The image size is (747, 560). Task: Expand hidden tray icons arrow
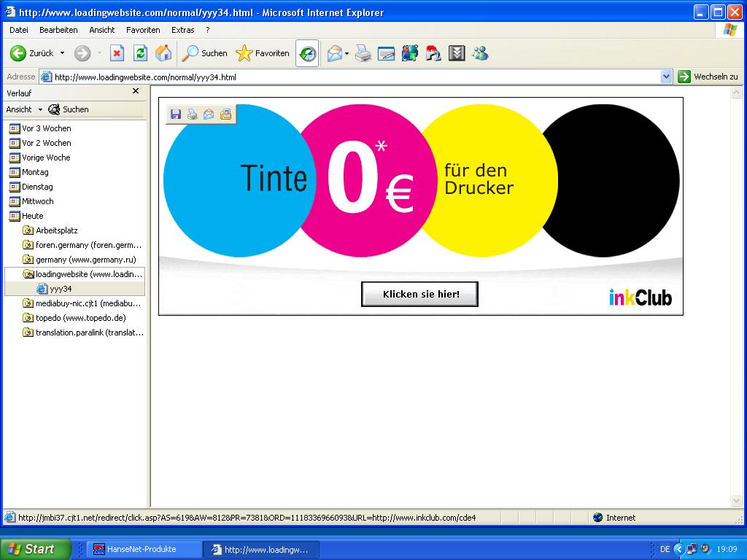[x=679, y=549]
